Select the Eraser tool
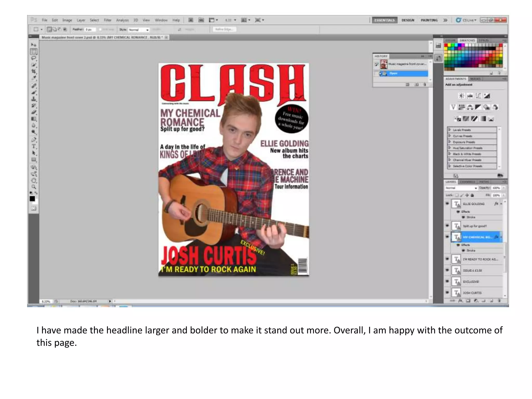532x399 pixels. 34,112
